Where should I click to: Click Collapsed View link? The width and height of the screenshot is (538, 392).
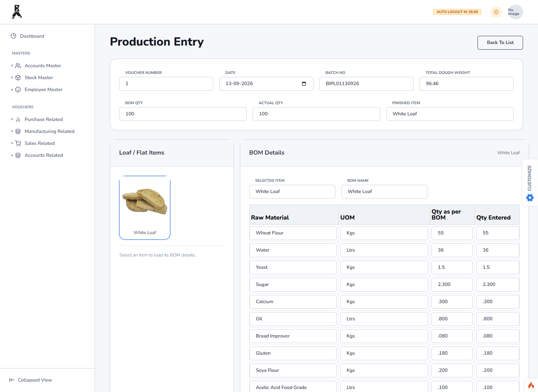[x=35, y=380]
